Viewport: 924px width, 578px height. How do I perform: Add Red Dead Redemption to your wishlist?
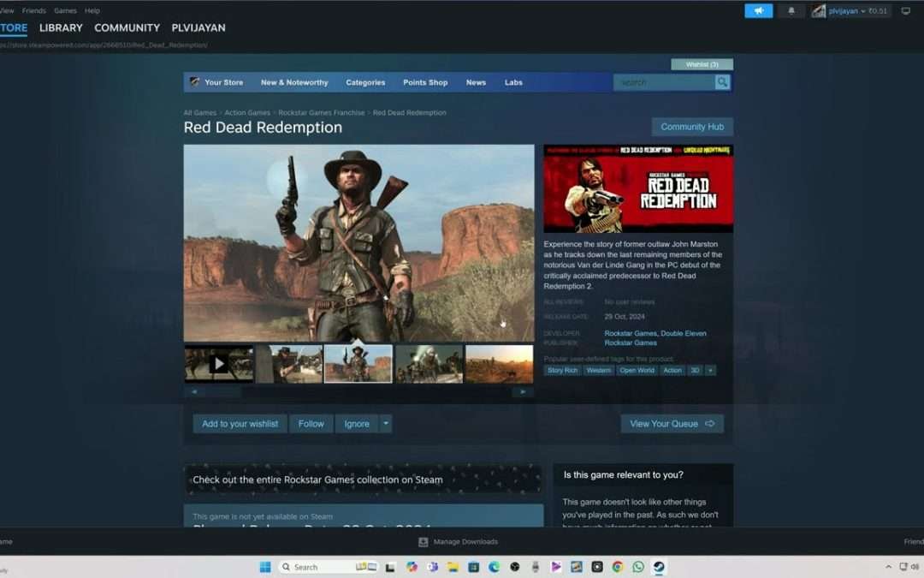240,423
